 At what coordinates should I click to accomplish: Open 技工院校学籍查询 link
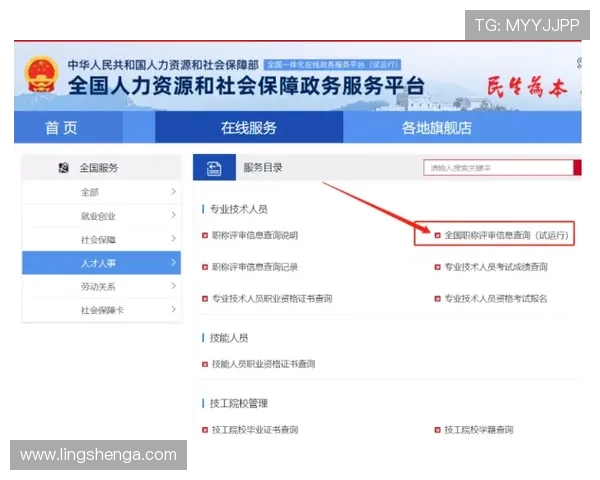479,430
